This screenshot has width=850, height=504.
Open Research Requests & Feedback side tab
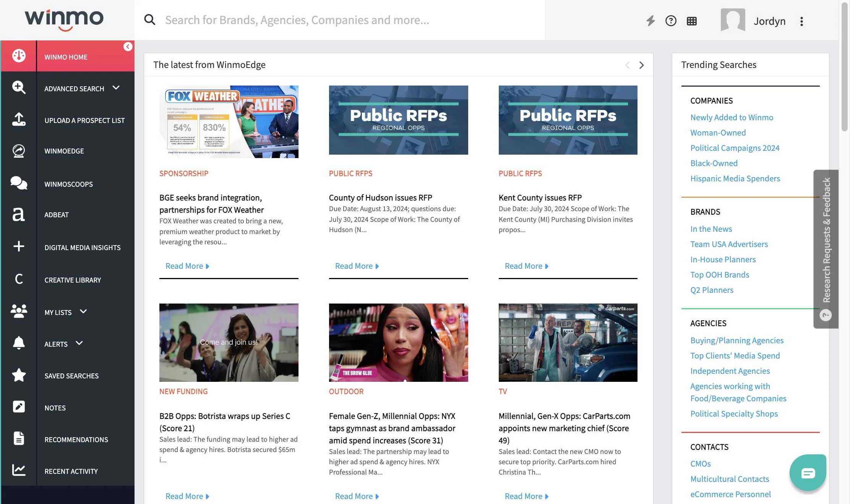point(826,249)
